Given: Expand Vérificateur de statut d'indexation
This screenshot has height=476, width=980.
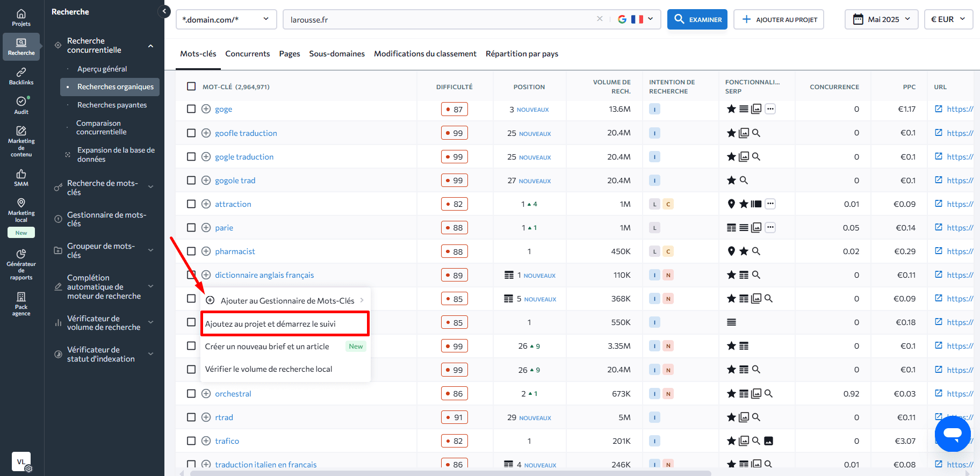Looking at the screenshot, I should tap(151, 354).
